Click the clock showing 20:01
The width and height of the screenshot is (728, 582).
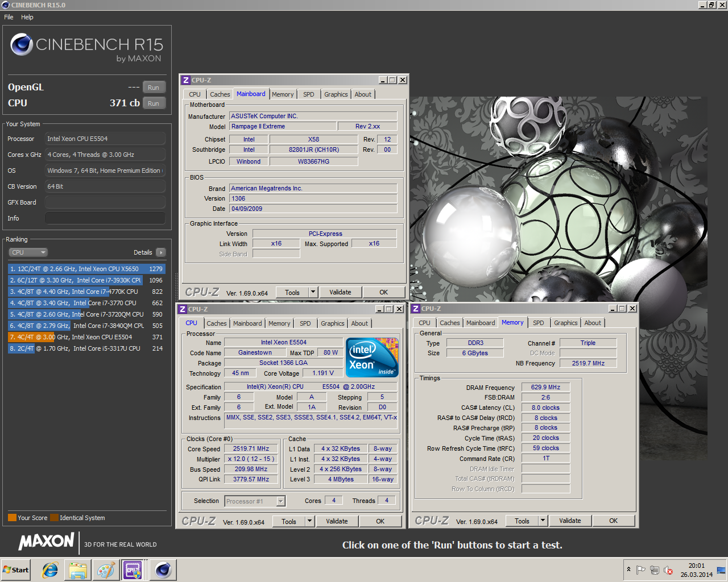[x=696, y=566]
